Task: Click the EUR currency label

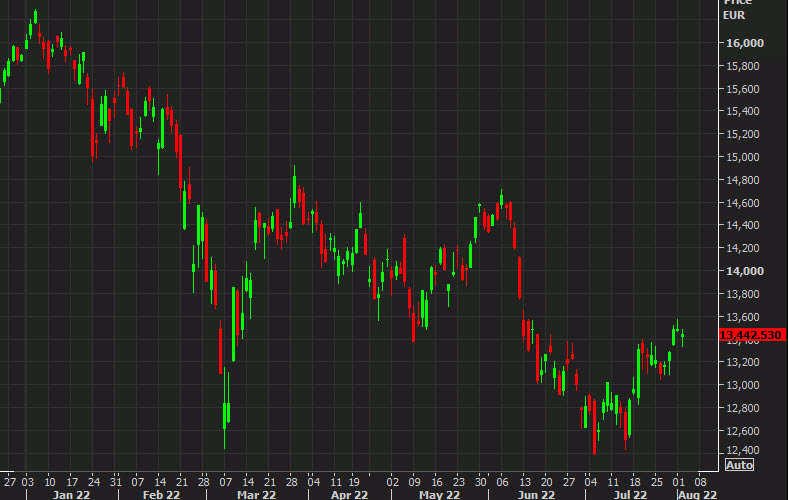Action: point(734,16)
